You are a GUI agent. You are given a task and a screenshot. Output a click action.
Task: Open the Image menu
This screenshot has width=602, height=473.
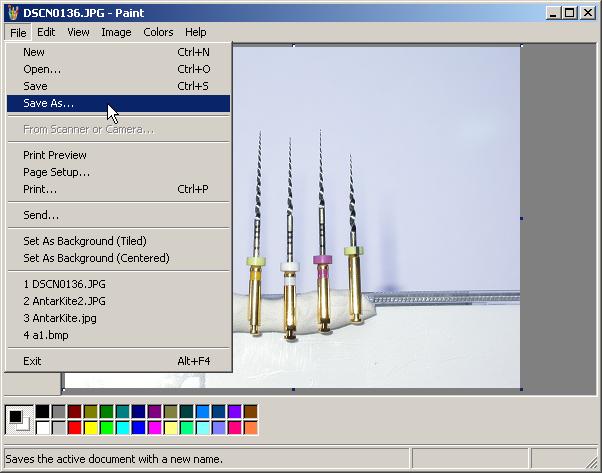116,32
